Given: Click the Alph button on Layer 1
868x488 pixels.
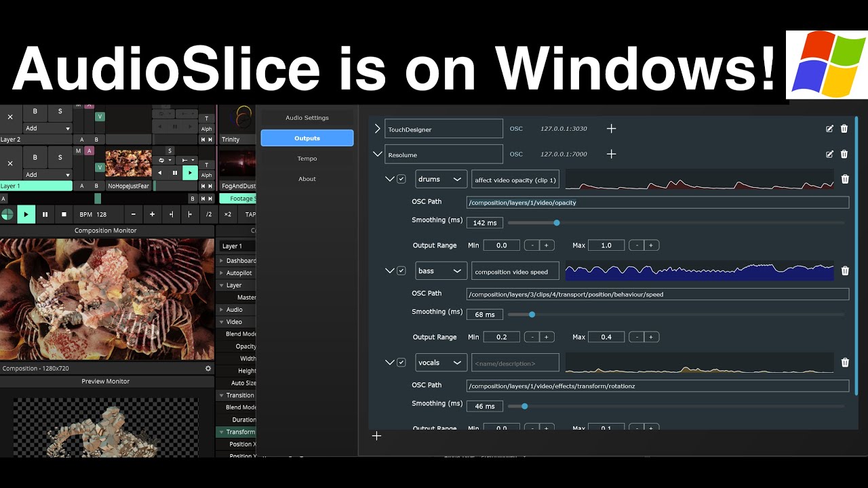Looking at the screenshot, I should (x=207, y=175).
